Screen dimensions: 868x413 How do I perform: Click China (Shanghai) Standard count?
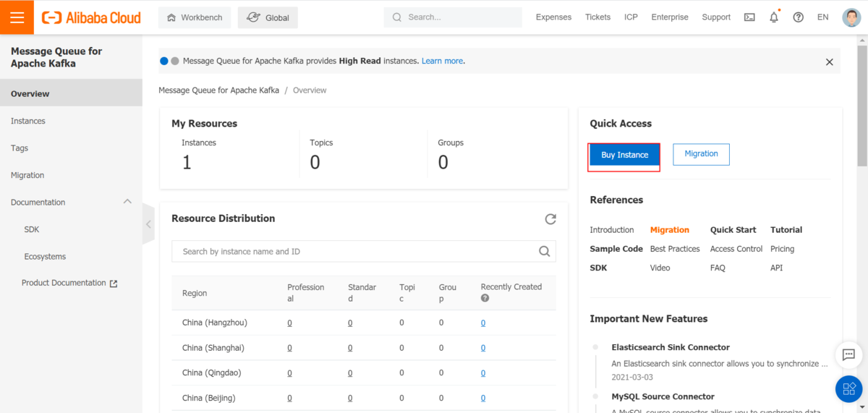[x=350, y=348]
